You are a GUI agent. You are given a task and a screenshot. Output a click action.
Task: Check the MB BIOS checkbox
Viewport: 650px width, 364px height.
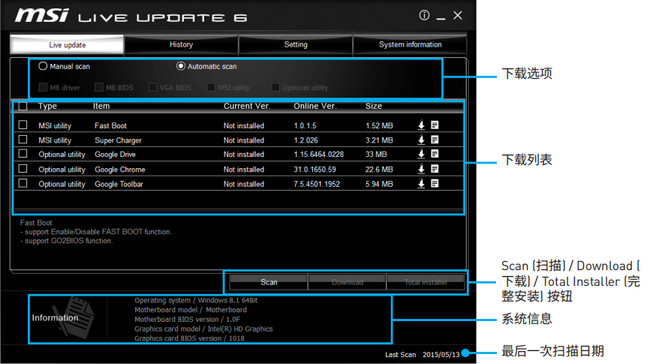pos(99,87)
